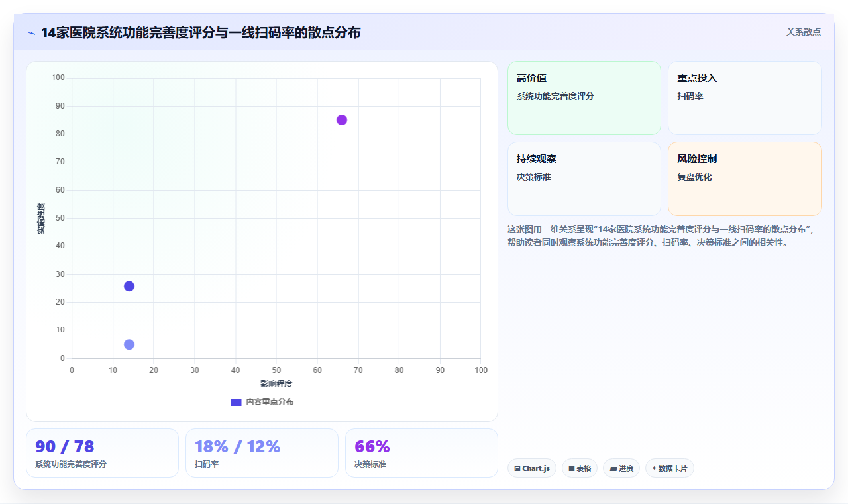Open the 重点投入 quadrant card
848x504 pixels.
[x=745, y=98]
